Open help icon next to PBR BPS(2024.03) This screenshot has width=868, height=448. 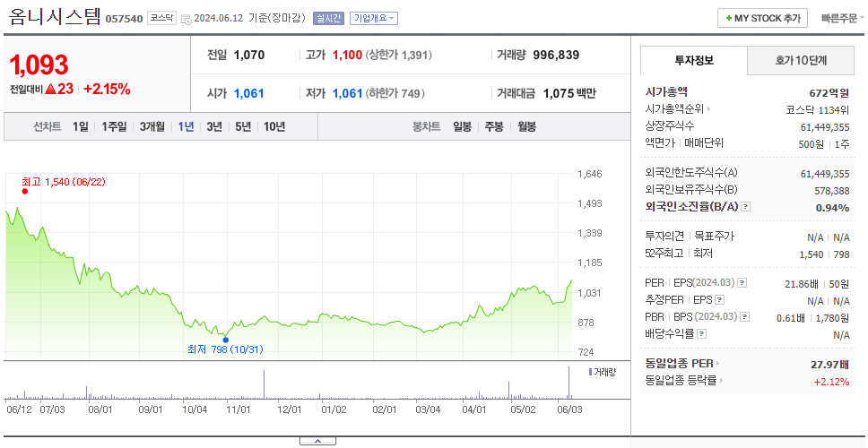746,317
